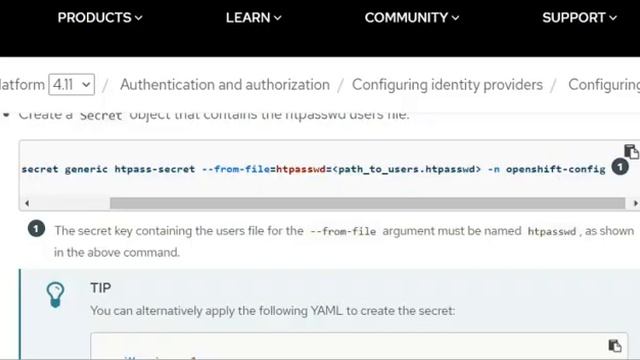Click "<path_to_users.htpasswd>" placeholder in the command

407,169
